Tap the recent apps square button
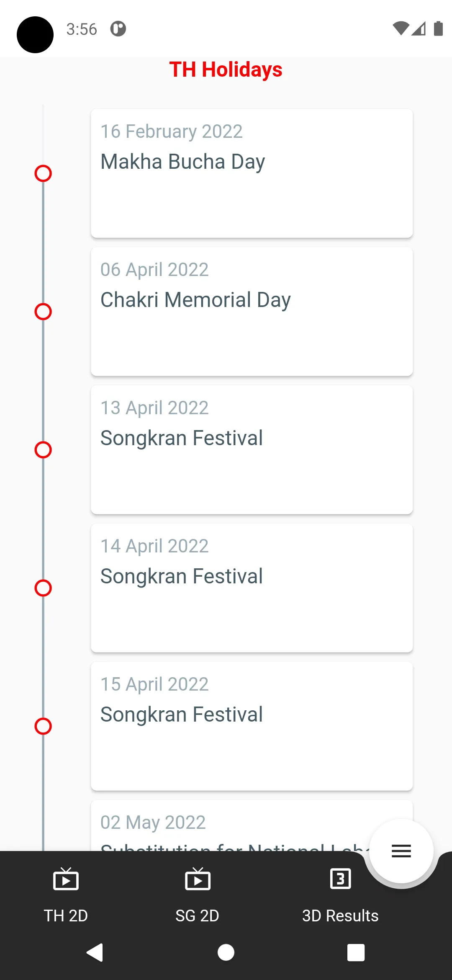 [x=356, y=952]
